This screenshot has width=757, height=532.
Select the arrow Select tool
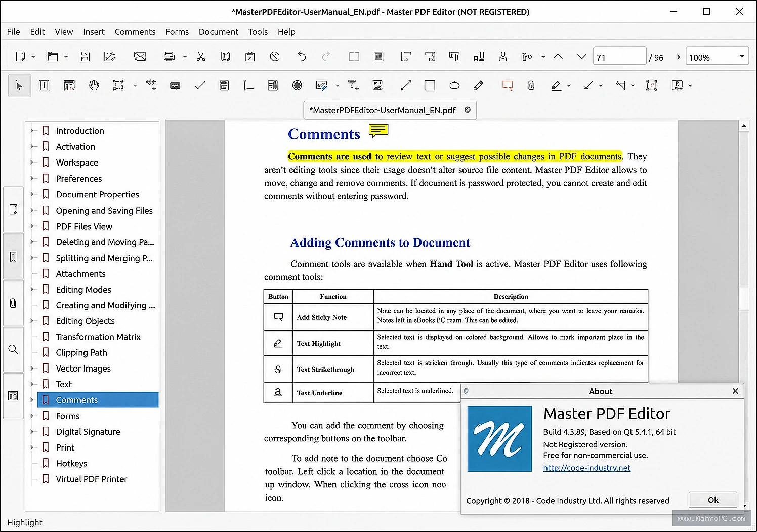(19, 86)
